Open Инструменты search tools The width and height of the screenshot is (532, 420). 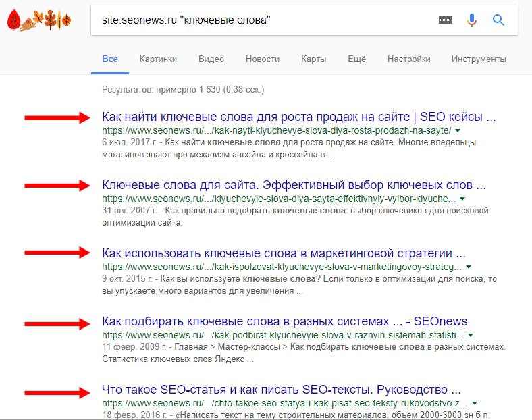pos(479,59)
